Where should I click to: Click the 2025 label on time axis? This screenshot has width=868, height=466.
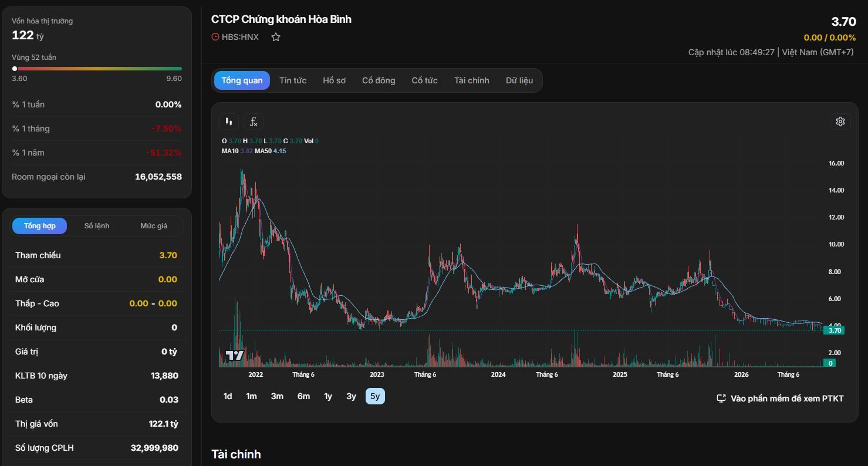(620, 374)
